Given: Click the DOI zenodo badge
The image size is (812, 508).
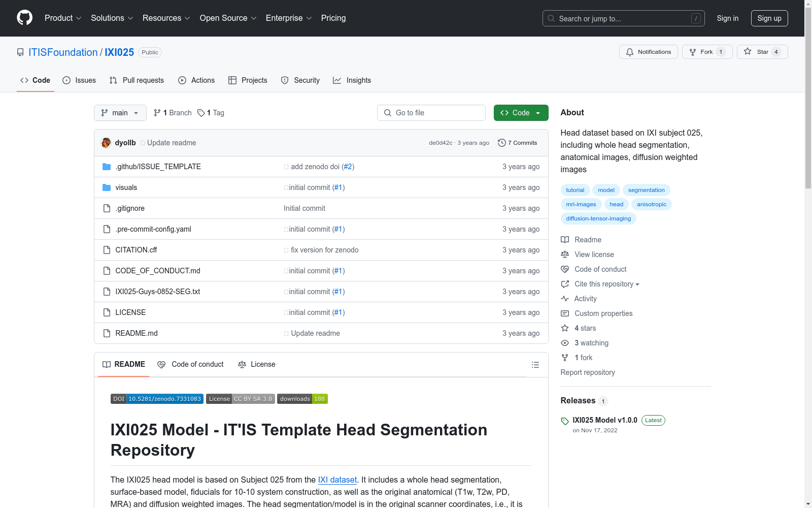Looking at the screenshot, I should tap(157, 399).
